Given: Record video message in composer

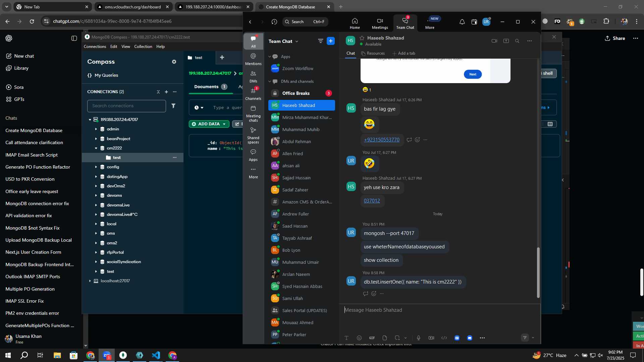Looking at the screenshot, I should click(x=431, y=338).
